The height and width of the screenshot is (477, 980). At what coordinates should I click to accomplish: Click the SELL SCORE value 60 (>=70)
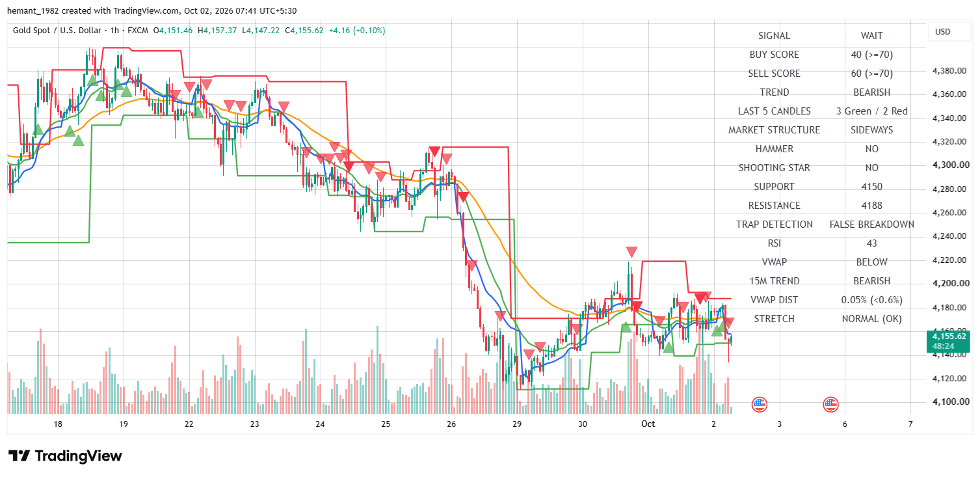pos(871,74)
